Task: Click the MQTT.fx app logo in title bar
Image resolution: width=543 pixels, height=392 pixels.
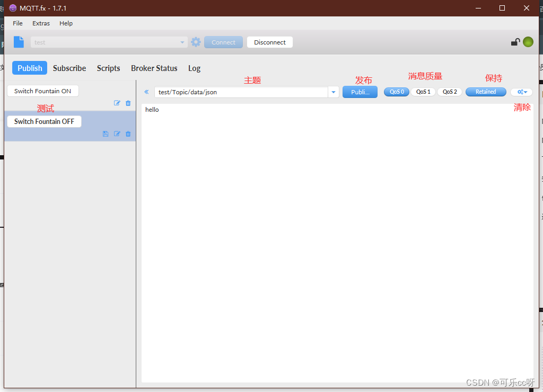Action: [13, 8]
